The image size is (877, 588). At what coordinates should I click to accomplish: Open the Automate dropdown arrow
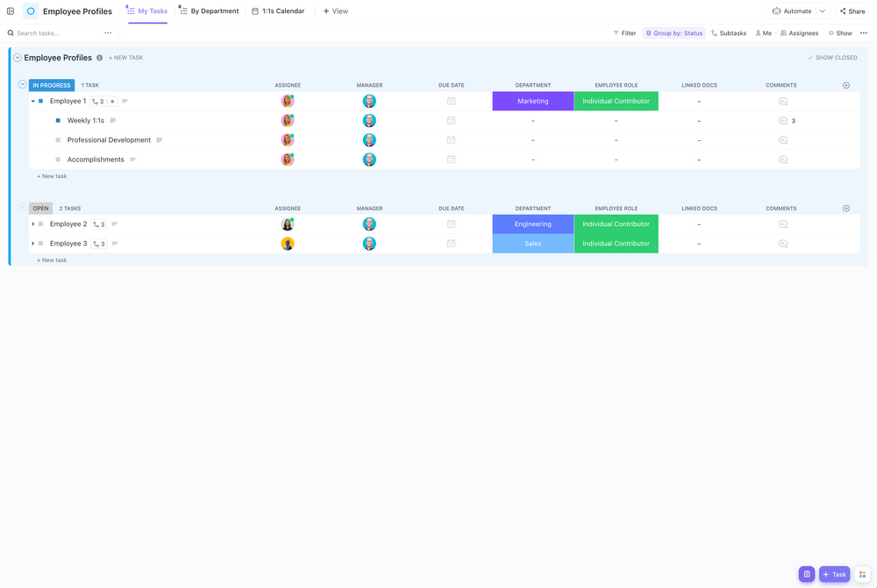[822, 11]
